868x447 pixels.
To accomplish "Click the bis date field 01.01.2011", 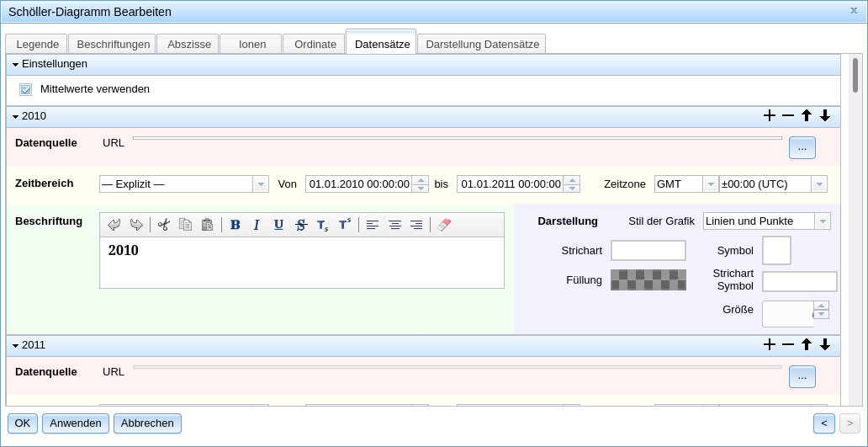I will (x=511, y=184).
